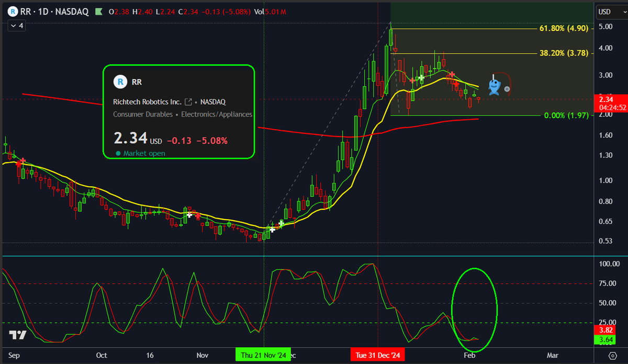Image resolution: width=628 pixels, height=364 pixels.
Task: Click the round R logo in info card
Action: 120,82
